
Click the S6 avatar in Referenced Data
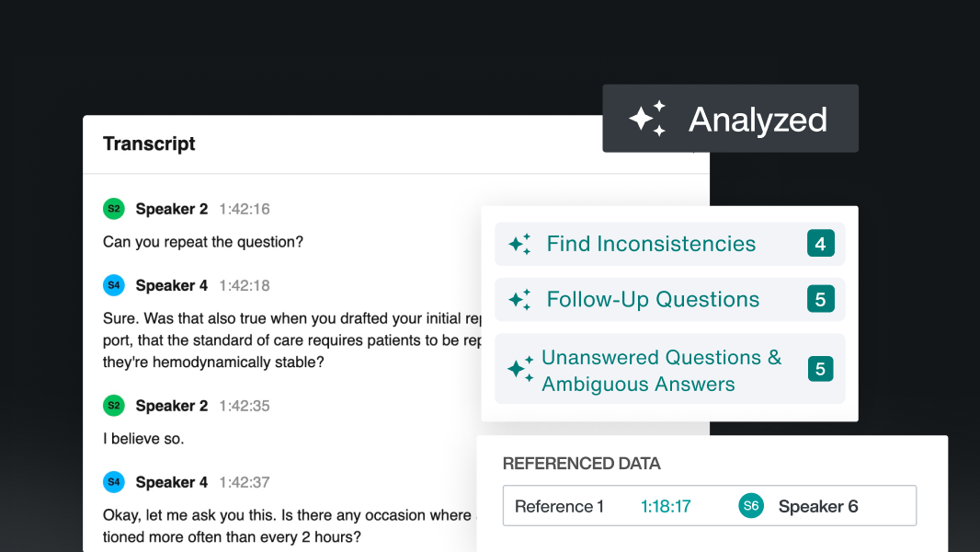(x=751, y=506)
